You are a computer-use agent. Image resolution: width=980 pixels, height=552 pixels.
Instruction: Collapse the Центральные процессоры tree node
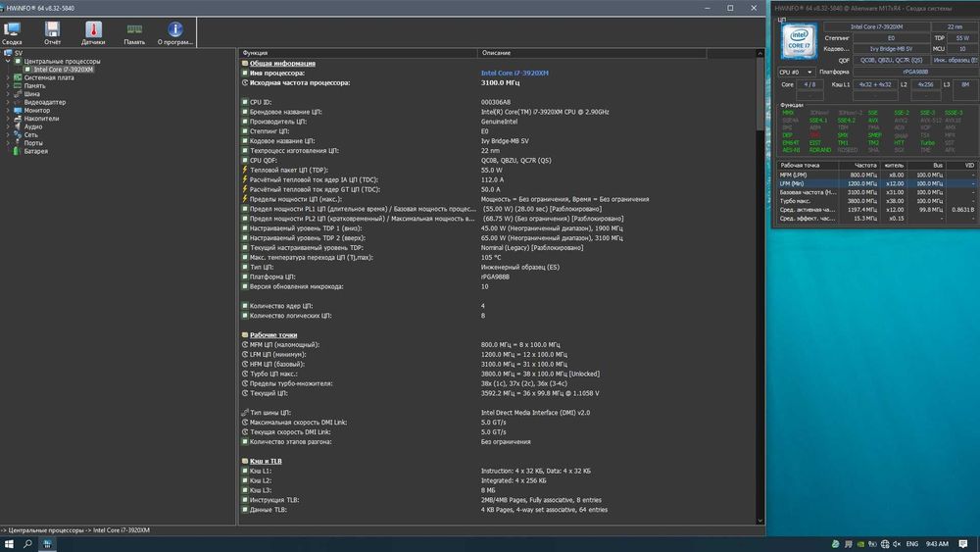(8, 61)
